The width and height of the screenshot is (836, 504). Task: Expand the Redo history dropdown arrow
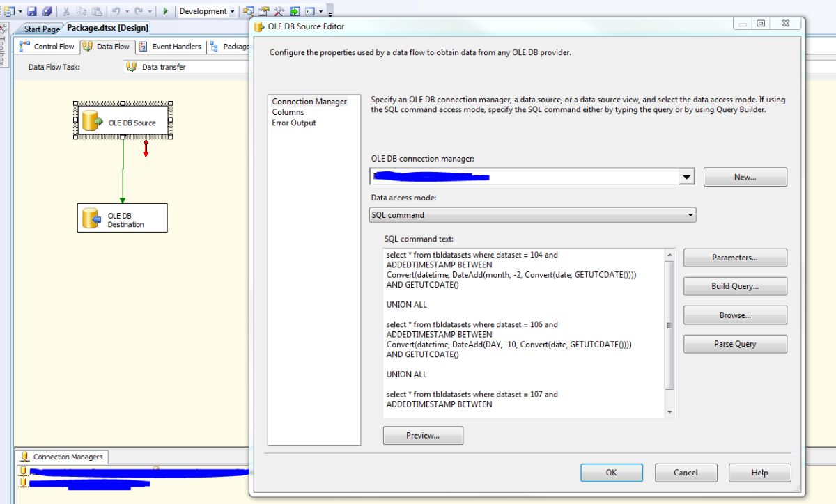tap(149, 11)
